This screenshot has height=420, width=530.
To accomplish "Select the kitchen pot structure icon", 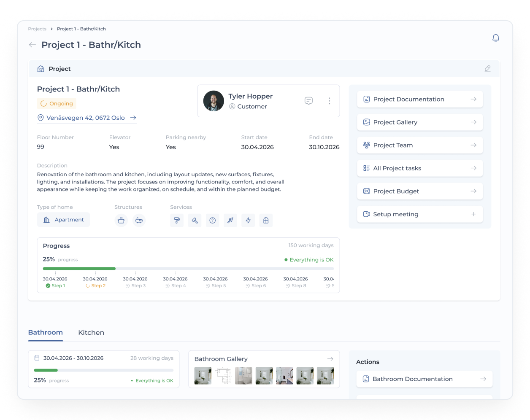I will [x=121, y=220].
